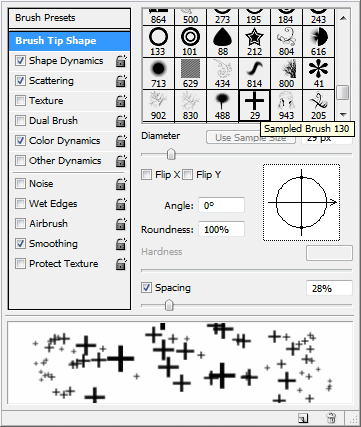
Task: Click the brush list scrollbar thumb
Action: coord(343,92)
